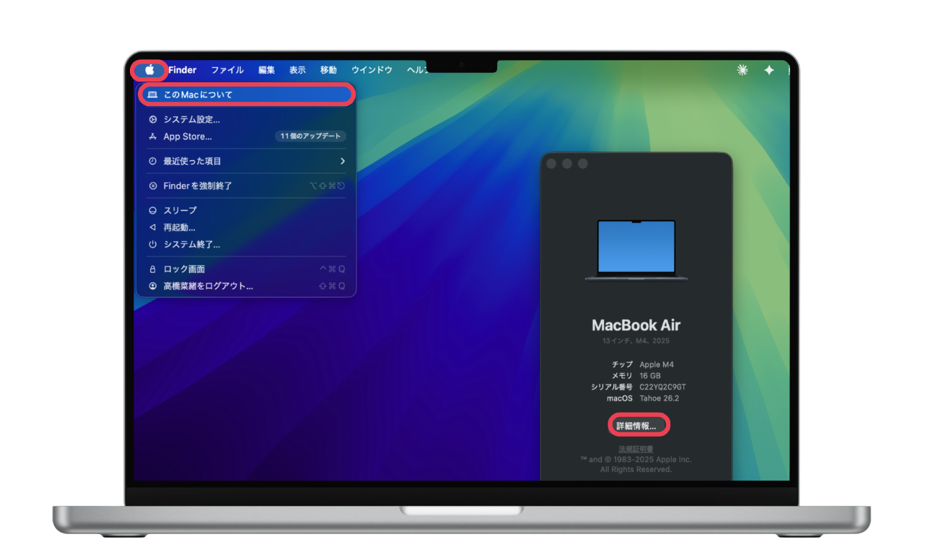Click the Apple M4 chip value

pos(657,364)
